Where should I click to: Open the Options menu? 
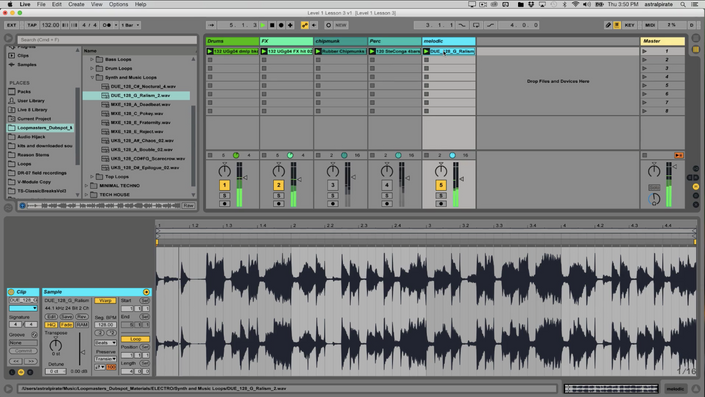[118, 4]
